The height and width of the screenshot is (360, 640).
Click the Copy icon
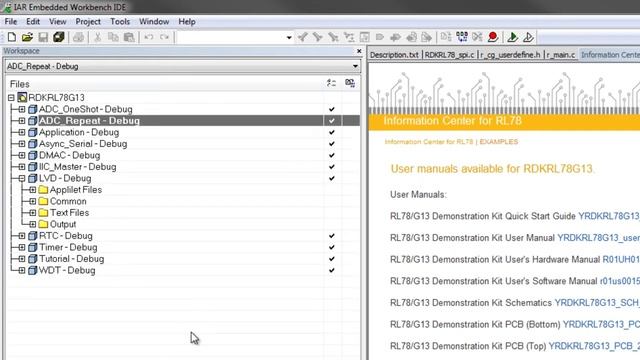tap(113, 37)
